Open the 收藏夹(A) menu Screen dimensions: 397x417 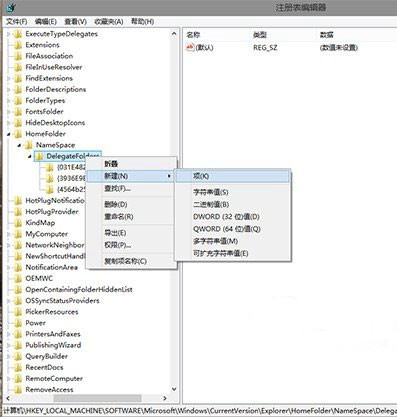click(109, 22)
